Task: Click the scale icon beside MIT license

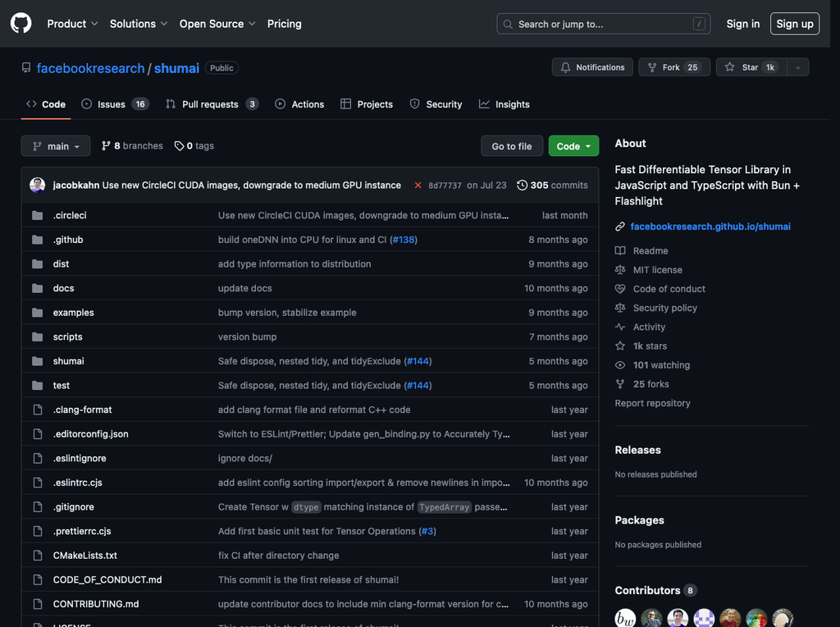Action: 620,270
